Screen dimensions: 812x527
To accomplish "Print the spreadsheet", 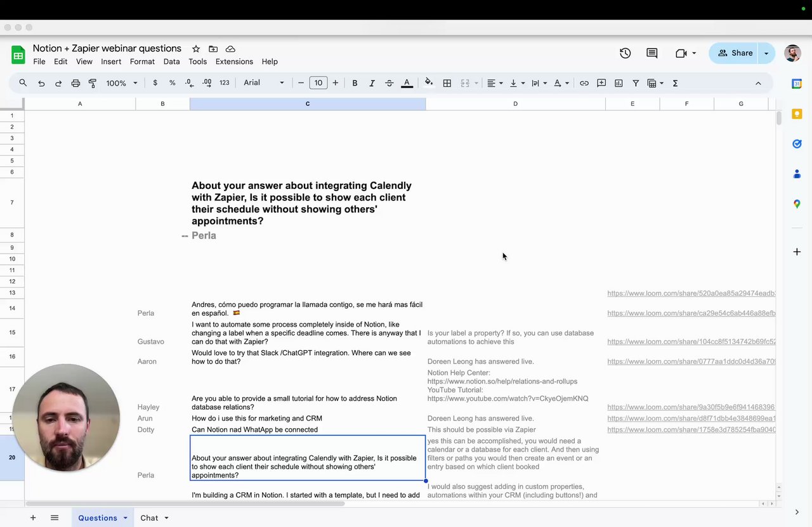I will pyautogui.click(x=75, y=83).
